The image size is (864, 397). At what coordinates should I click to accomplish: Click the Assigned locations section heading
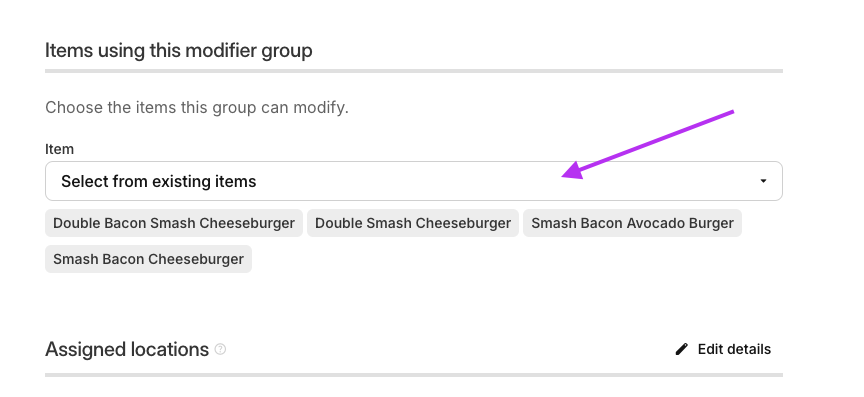(x=127, y=350)
